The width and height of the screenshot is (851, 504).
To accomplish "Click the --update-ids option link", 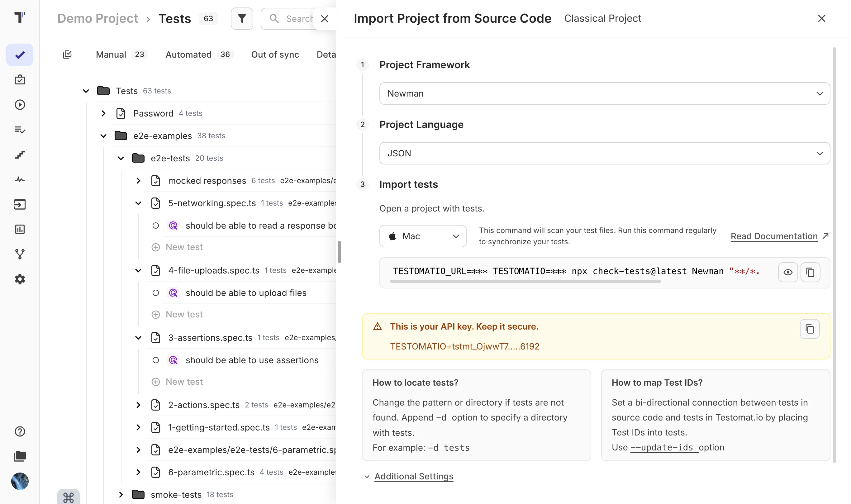I will (x=664, y=447).
